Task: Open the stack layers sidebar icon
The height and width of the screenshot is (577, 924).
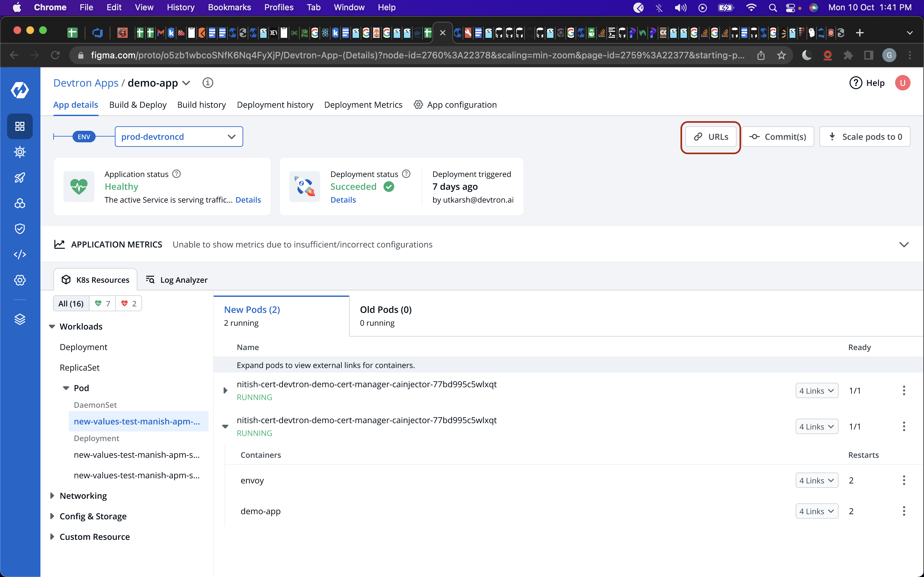Action: [20, 319]
